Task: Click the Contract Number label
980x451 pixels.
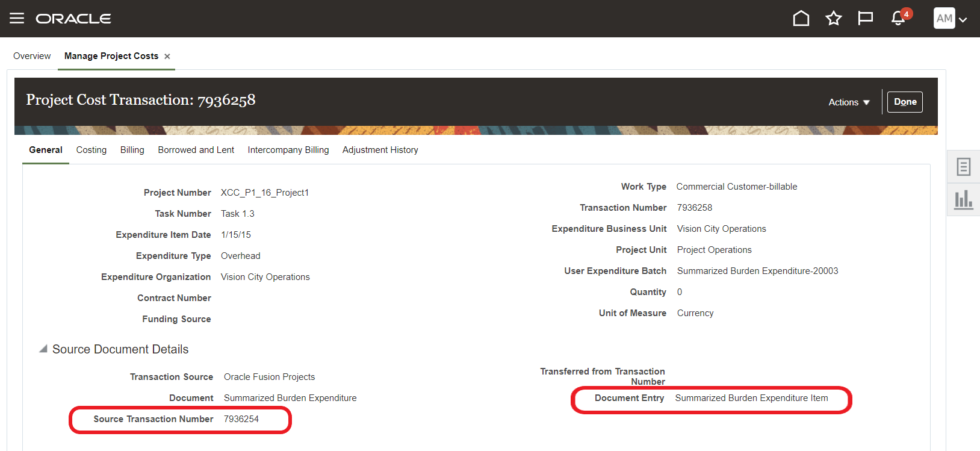Action: (174, 298)
